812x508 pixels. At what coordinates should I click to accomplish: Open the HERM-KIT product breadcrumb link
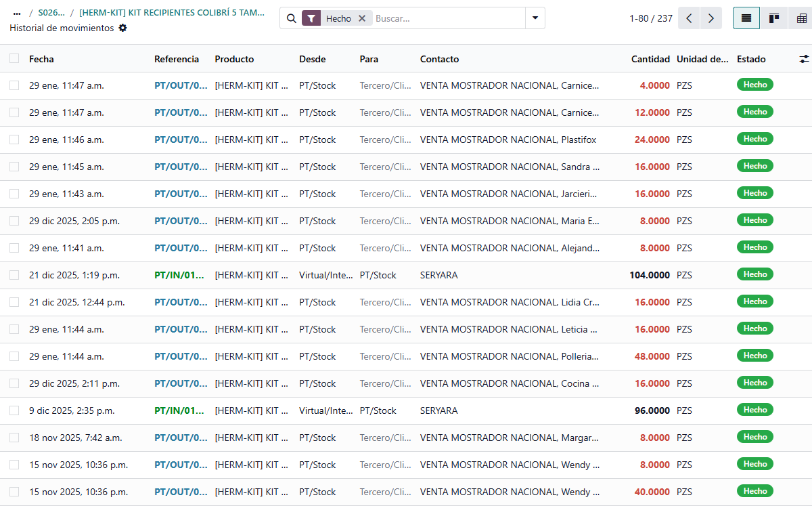click(172, 13)
